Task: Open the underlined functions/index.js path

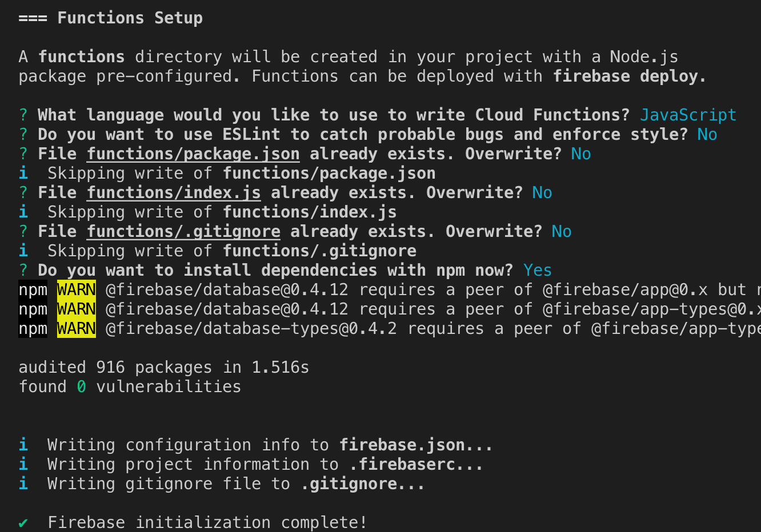Action: [174, 193]
